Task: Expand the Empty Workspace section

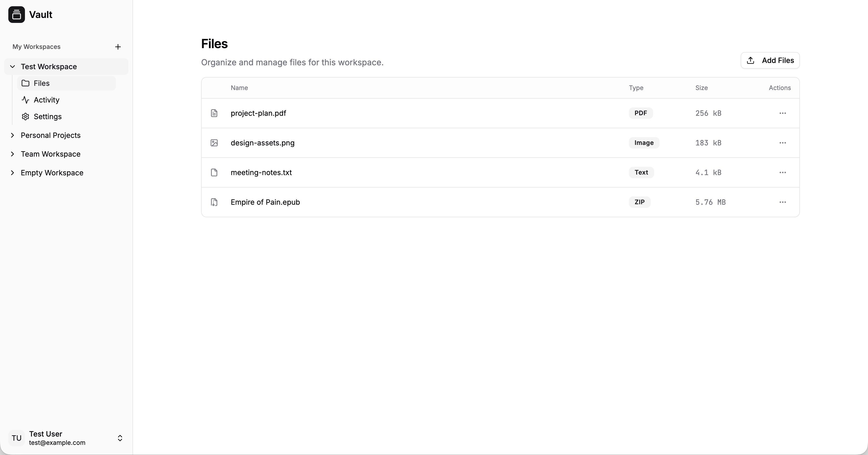Action: point(12,173)
